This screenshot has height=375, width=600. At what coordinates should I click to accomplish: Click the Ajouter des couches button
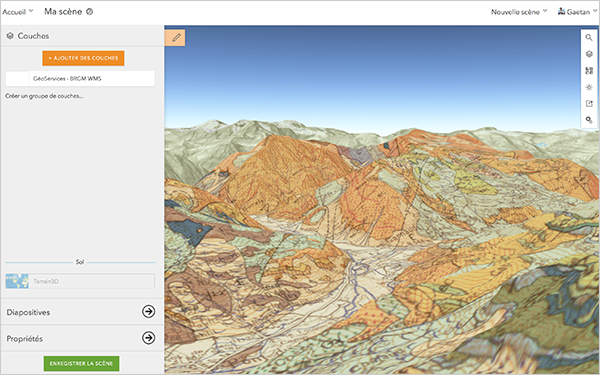click(x=83, y=58)
